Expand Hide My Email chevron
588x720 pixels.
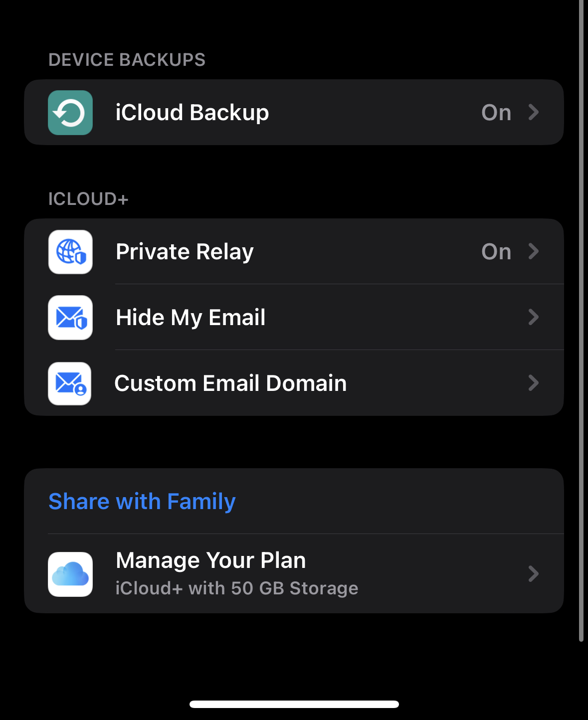[x=534, y=317]
